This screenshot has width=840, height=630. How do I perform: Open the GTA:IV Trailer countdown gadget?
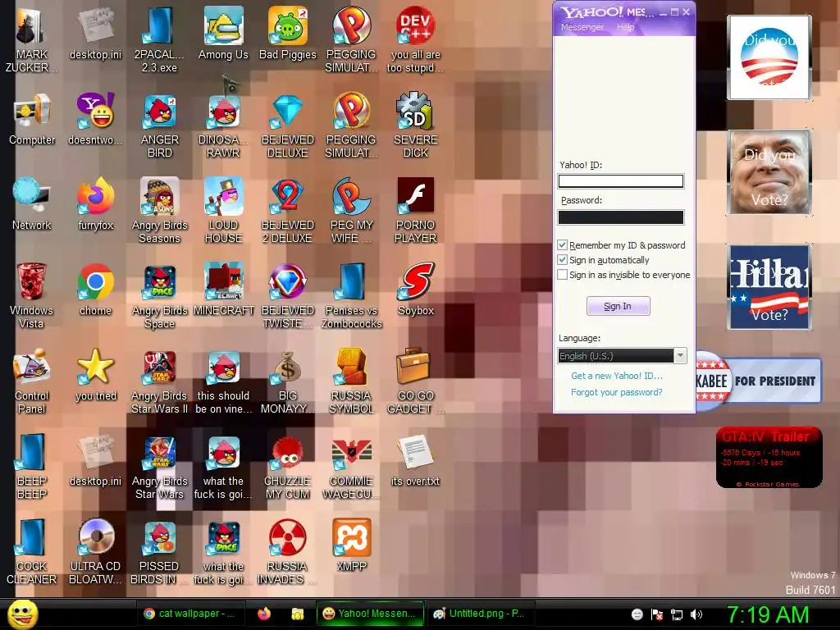(x=769, y=457)
